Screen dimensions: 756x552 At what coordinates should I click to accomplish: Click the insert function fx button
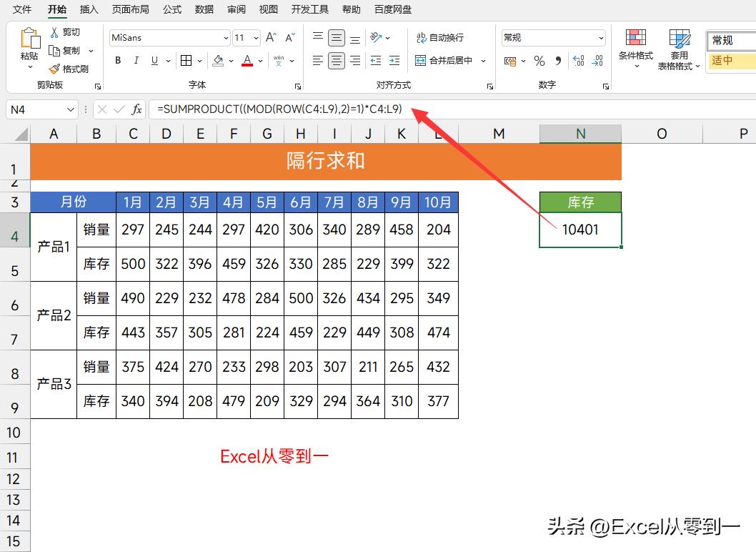click(136, 109)
